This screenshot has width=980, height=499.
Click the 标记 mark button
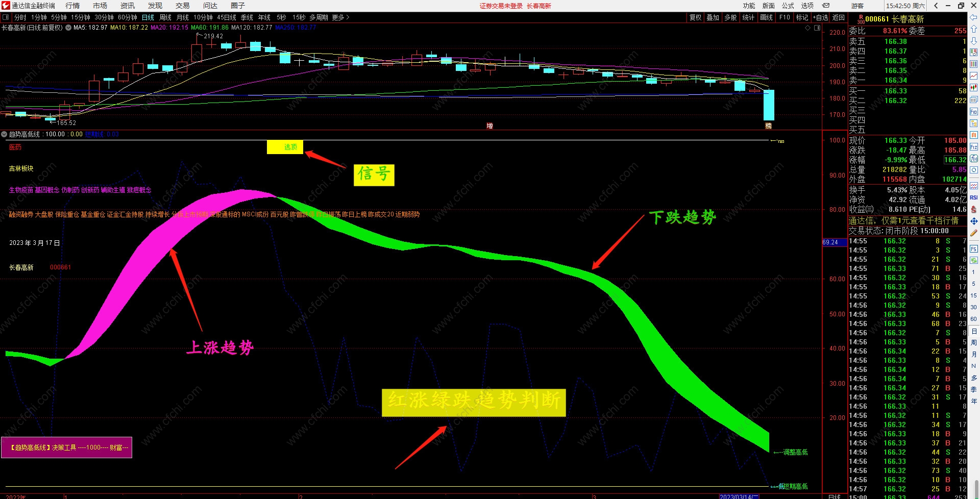coord(802,17)
